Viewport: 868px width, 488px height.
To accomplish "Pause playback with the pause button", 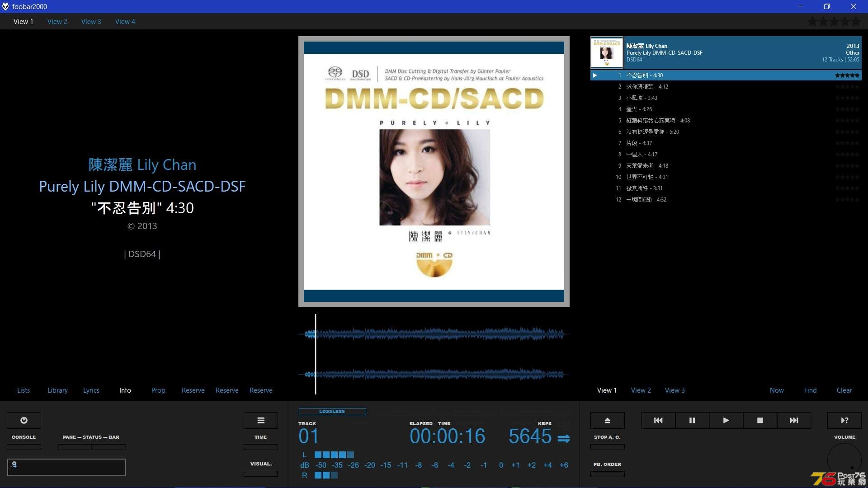I will coord(692,420).
